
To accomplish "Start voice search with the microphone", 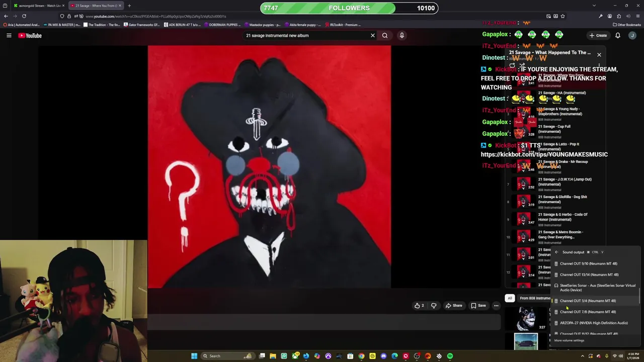I will point(401,35).
